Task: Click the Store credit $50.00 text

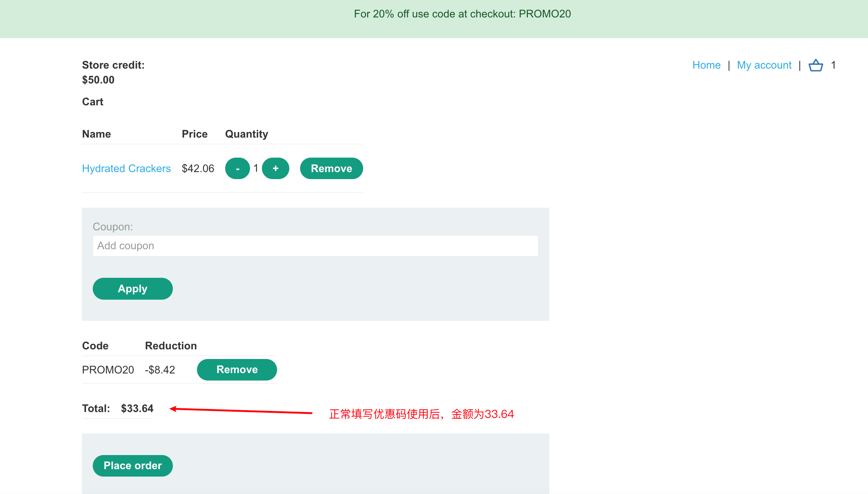Action: click(98, 80)
